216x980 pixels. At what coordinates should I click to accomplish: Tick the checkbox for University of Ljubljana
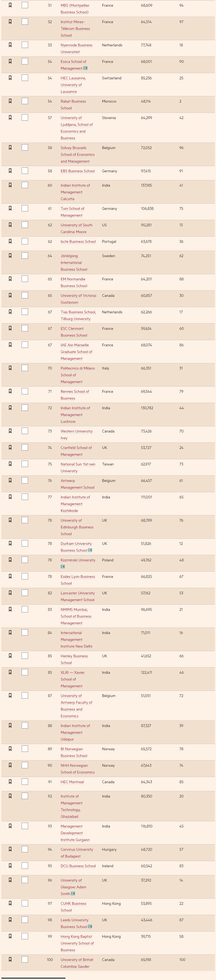click(x=25, y=118)
